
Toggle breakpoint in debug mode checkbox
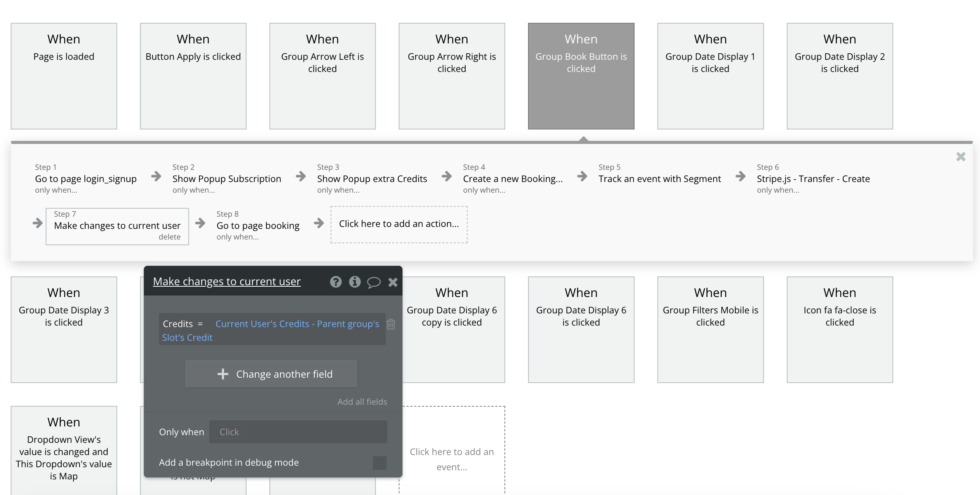tap(379, 463)
